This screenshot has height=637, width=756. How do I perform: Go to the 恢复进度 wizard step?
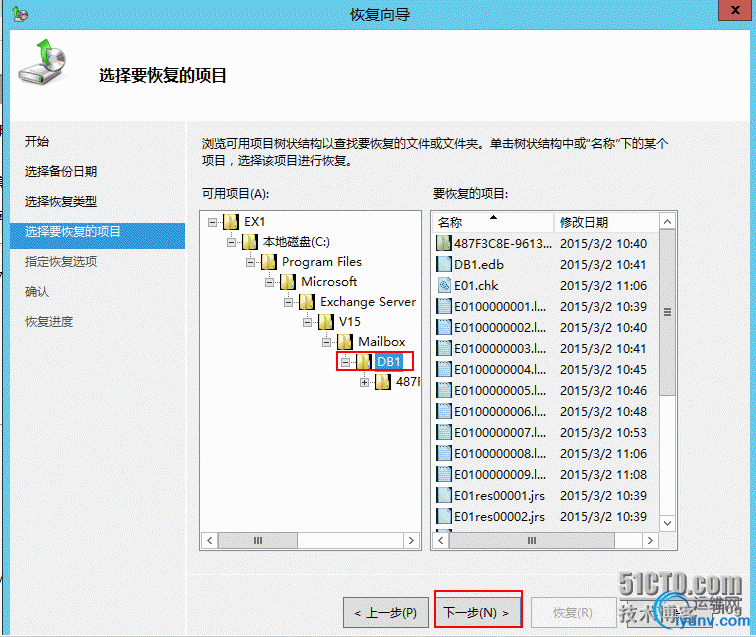(49, 321)
